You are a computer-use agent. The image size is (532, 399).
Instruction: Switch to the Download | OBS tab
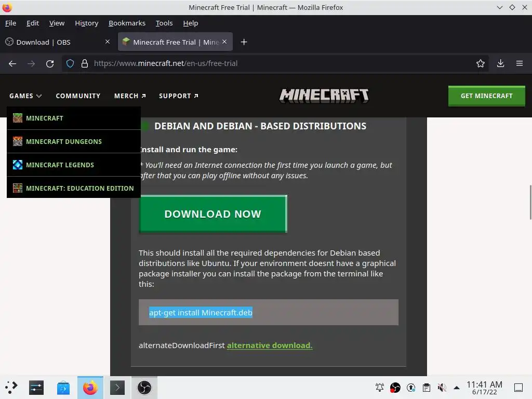coord(58,42)
